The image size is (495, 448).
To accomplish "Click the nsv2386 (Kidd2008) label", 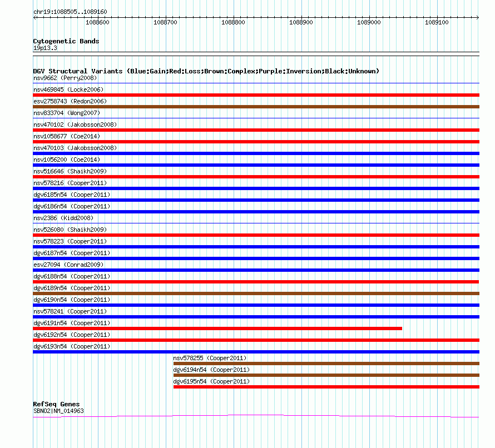I will pyautogui.click(x=63, y=218).
